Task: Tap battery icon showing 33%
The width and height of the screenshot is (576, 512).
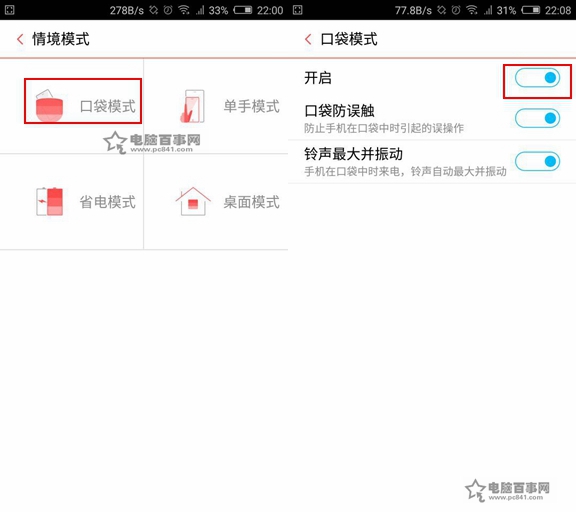Action: pos(242,10)
